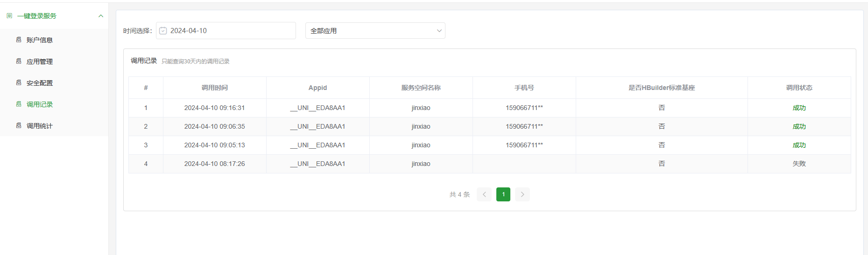Collapse the 一键登录服务 menu chevron

[x=101, y=16]
